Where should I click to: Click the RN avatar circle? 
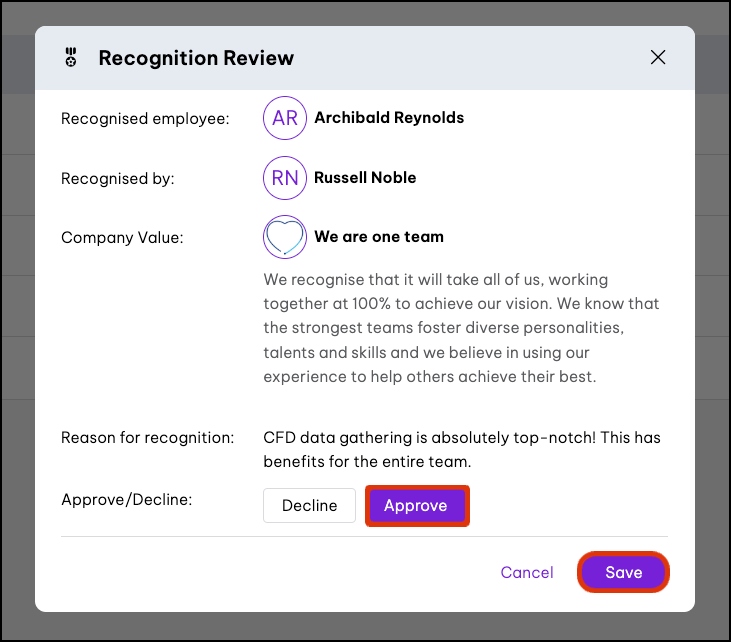click(284, 178)
